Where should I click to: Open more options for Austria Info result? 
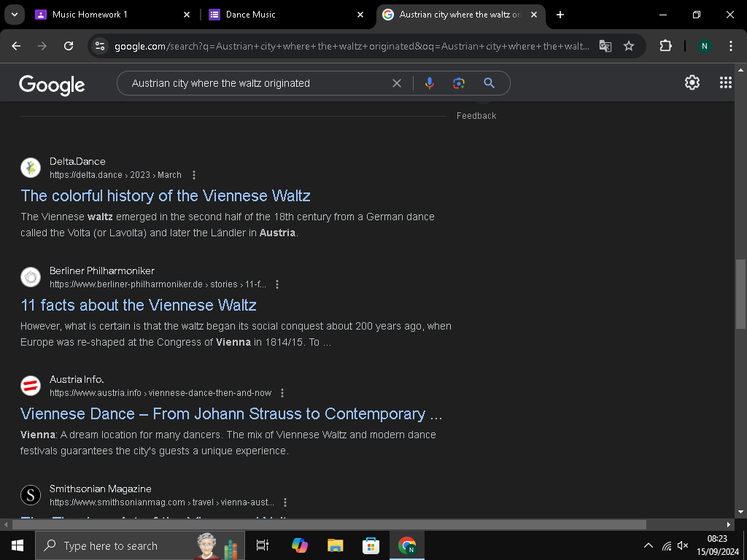(x=282, y=393)
